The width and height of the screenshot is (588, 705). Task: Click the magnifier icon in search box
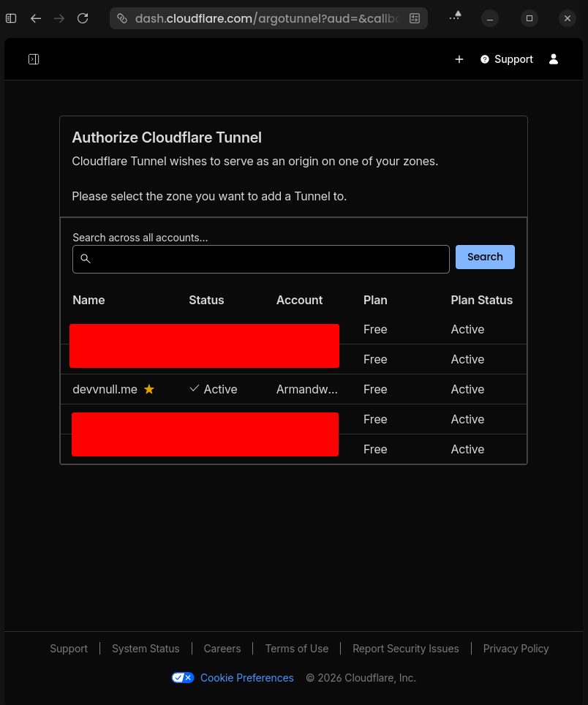point(86,259)
